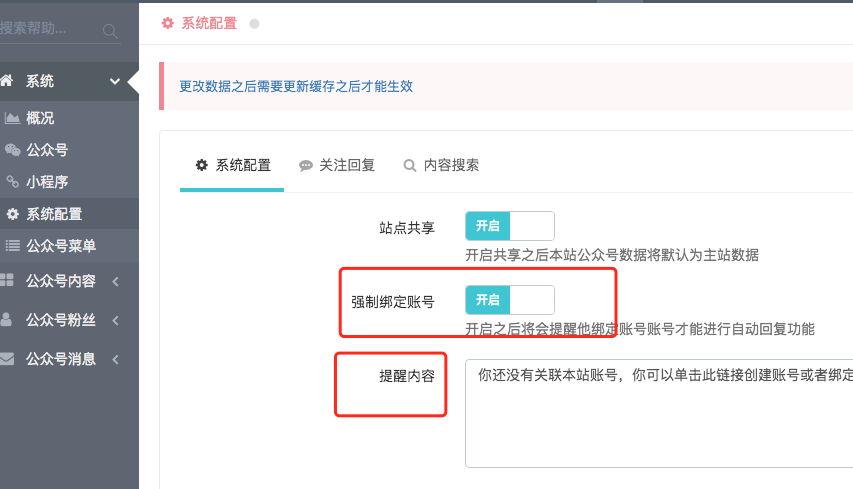
Task: Collapse the 系统 menu chevron
Action: pos(115,82)
